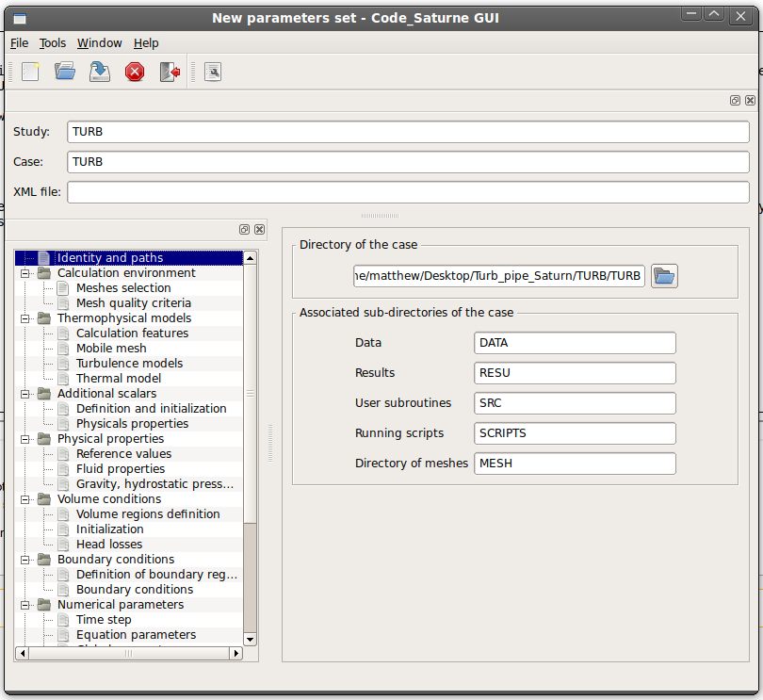Open the Time step page

(104, 620)
